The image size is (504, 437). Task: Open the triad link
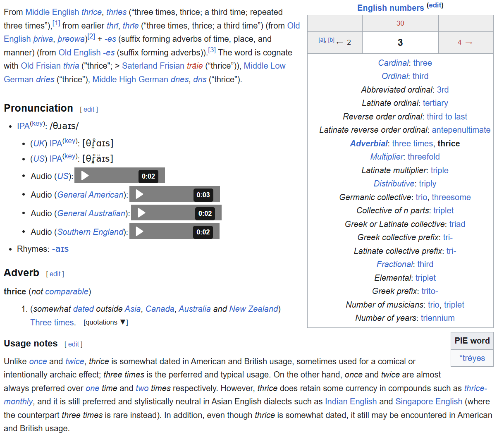pyautogui.click(x=457, y=224)
